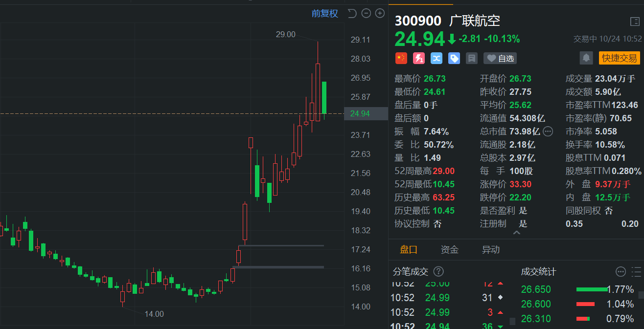Click the 交易中 10/24 10:52 status
The height and width of the screenshot is (329, 644).
[x=607, y=39]
